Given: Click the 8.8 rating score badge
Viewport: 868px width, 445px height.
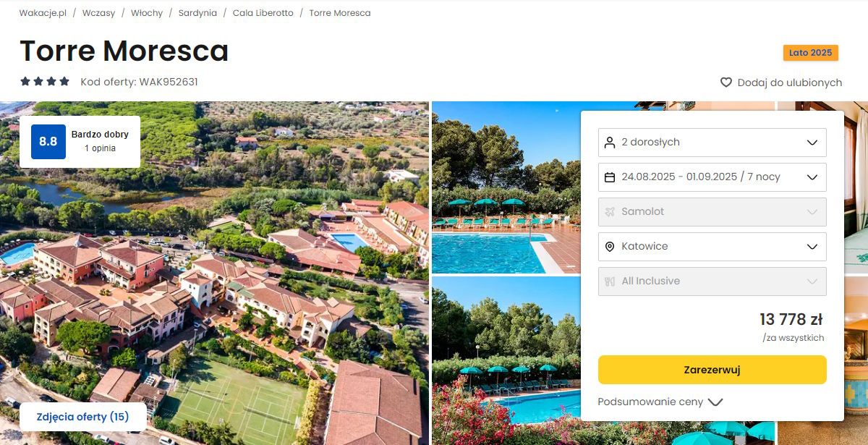Looking at the screenshot, I should pyautogui.click(x=48, y=142).
